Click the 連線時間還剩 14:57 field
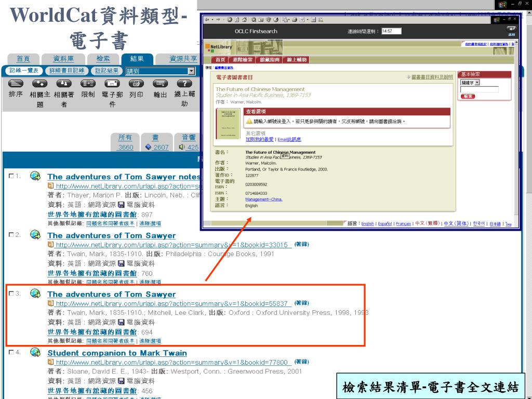Image resolution: width=532 pixels, height=399 pixels. [x=391, y=31]
